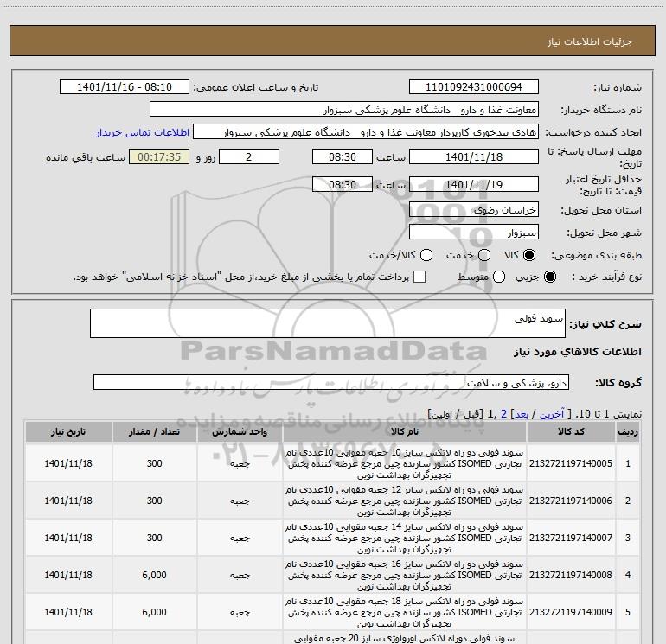Click the remaining time 00:17:35 field
Screen dimensions: 666x644
tap(159, 156)
